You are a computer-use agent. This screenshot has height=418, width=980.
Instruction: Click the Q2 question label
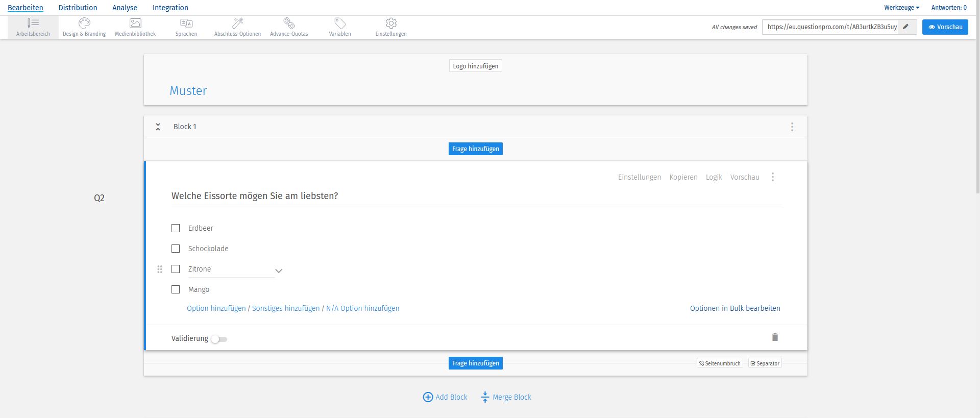pyautogui.click(x=99, y=198)
